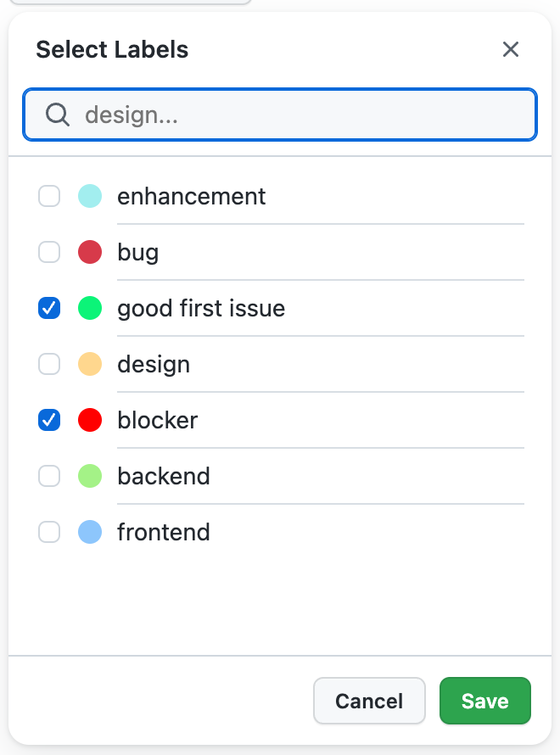Click the green good first issue dot

click(x=90, y=309)
